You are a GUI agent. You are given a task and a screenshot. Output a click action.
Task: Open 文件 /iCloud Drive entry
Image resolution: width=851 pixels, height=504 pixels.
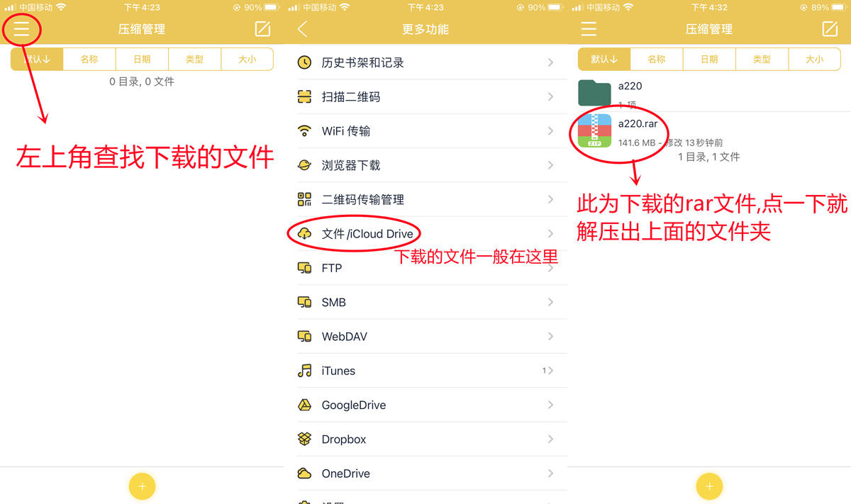367,234
